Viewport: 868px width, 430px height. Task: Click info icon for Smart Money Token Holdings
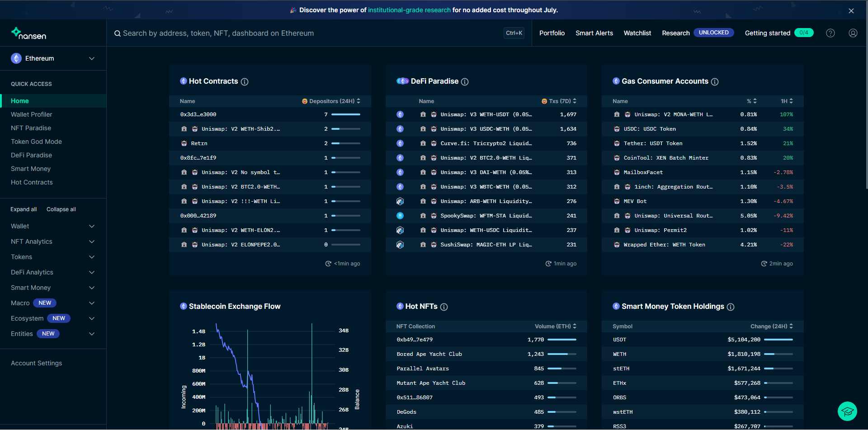(x=731, y=307)
